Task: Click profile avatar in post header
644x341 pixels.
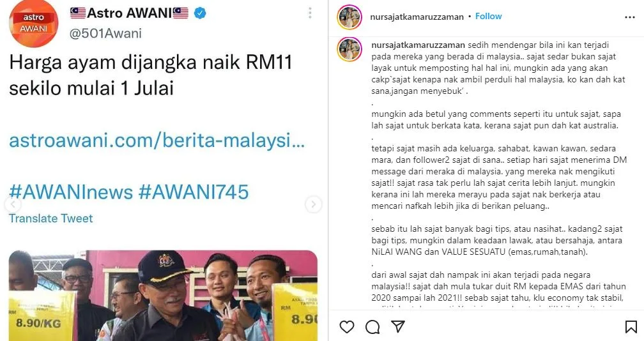Action: 349,17
